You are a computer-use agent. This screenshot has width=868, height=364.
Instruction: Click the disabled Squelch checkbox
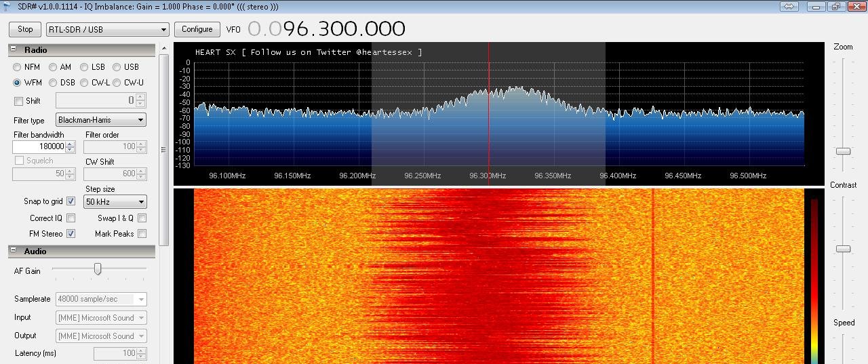[x=18, y=161]
